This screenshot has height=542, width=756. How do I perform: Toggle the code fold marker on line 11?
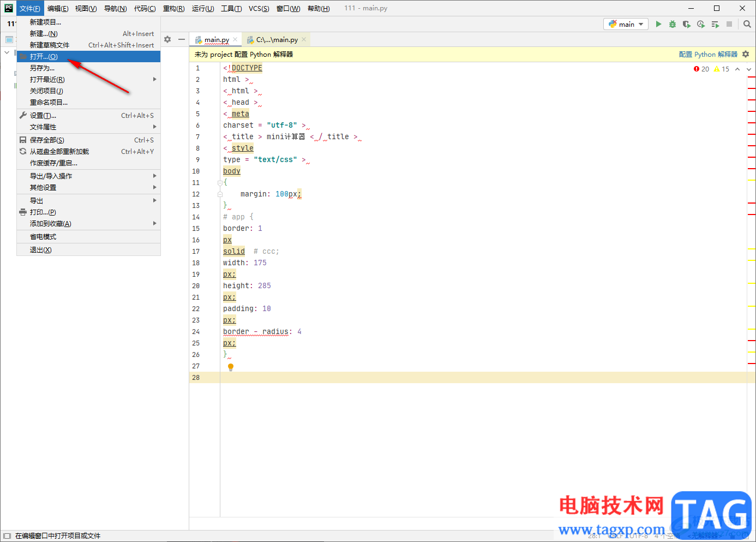tap(220, 183)
